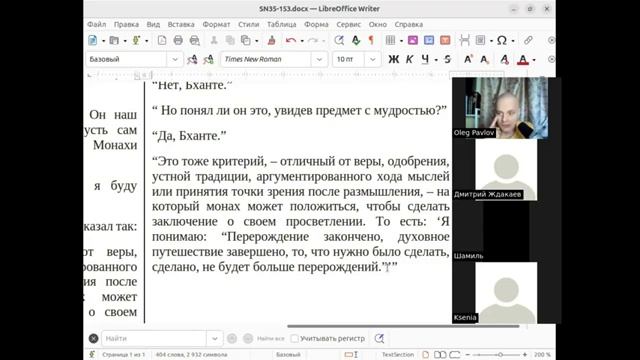Toggle Subscript formatting

click(x=484, y=60)
